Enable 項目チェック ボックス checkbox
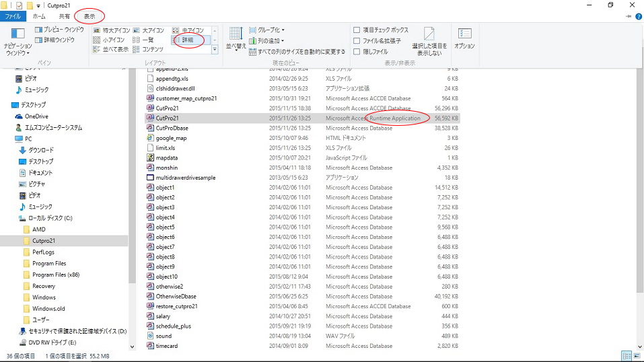Screen dimensions: 644x362 (x=357, y=30)
